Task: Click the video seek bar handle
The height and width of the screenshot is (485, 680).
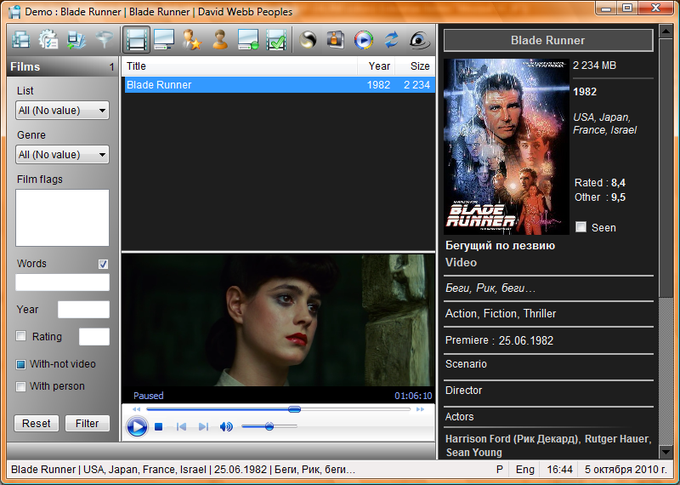Action: point(294,408)
